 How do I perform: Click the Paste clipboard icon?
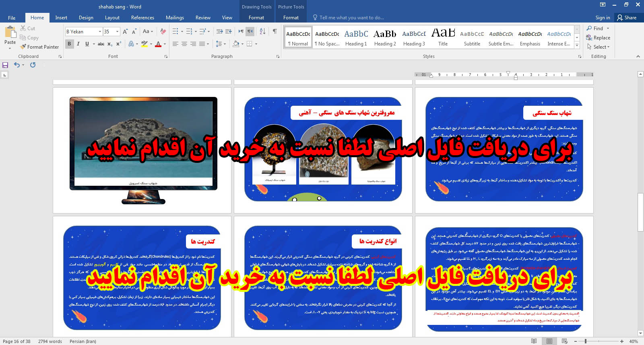point(10,32)
